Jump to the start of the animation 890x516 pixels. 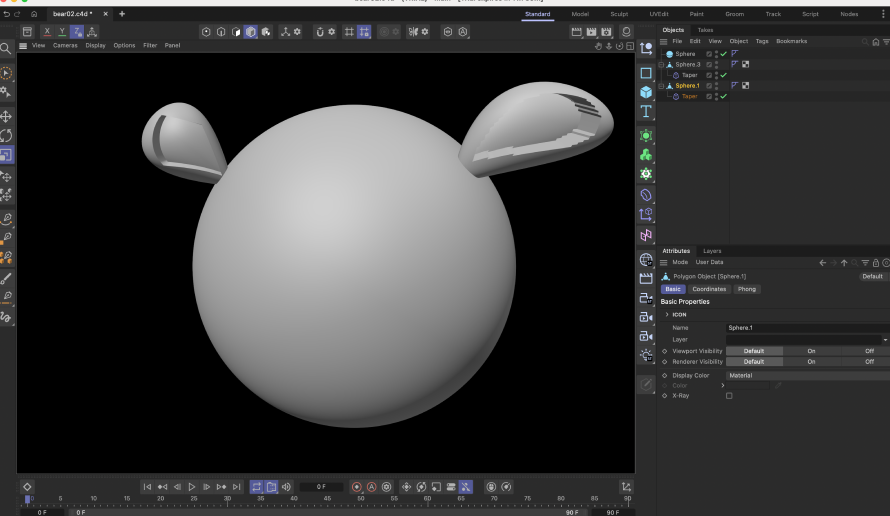147,487
